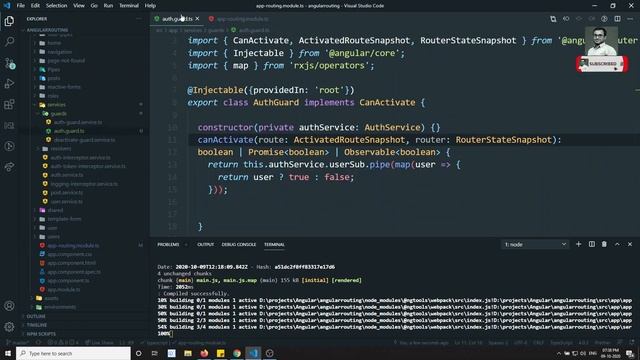Open the PROBLEMS panel tab
Image resolution: width=640 pixels, height=360 pixels.
pyautogui.click(x=168, y=244)
